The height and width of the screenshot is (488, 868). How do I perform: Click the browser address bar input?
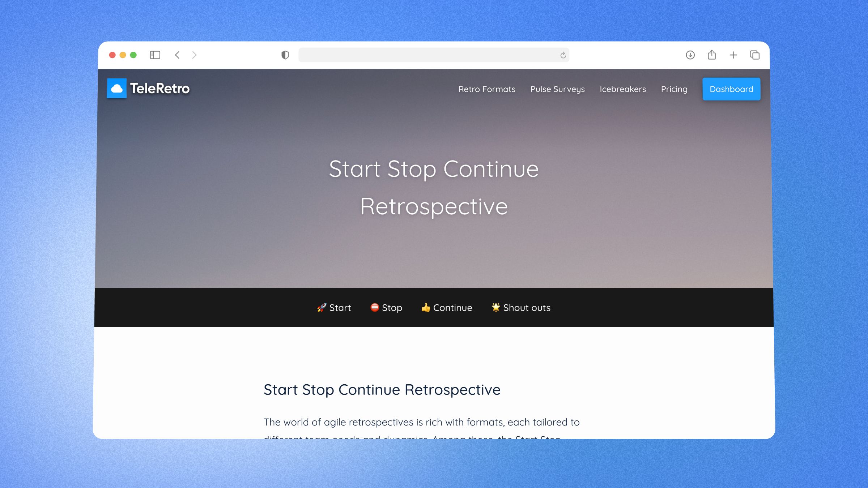tap(434, 55)
